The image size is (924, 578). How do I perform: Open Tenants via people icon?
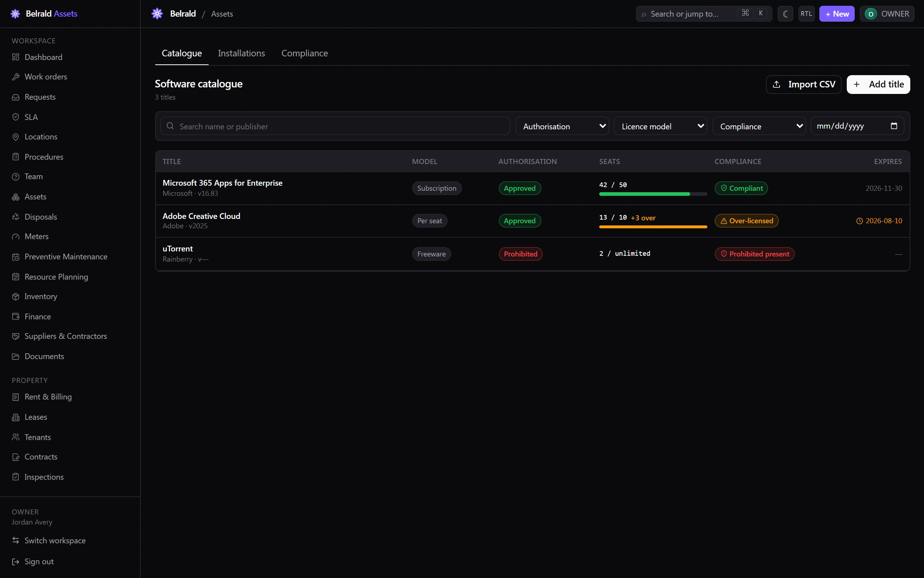point(16,437)
